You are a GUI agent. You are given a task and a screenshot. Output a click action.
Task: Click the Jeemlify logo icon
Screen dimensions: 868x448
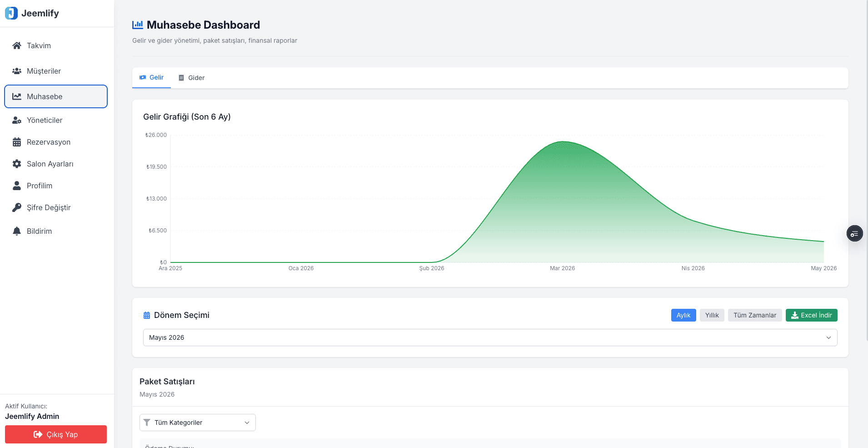tap(11, 13)
